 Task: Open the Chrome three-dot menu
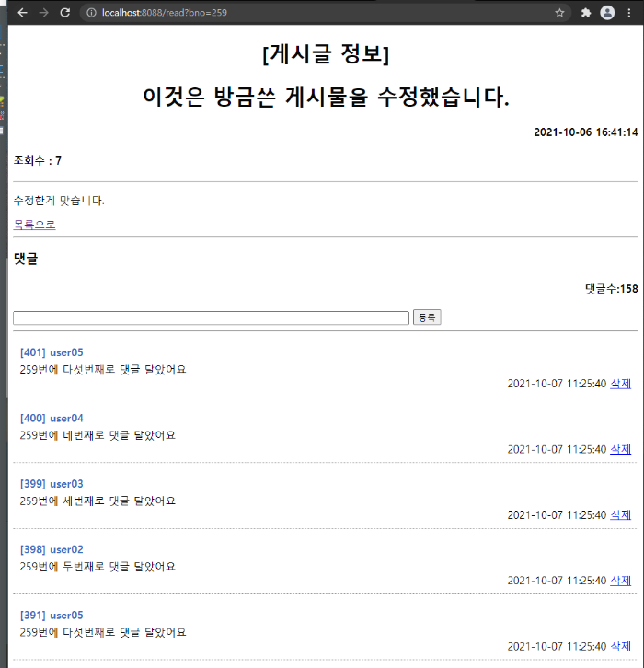[x=629, y=13]
